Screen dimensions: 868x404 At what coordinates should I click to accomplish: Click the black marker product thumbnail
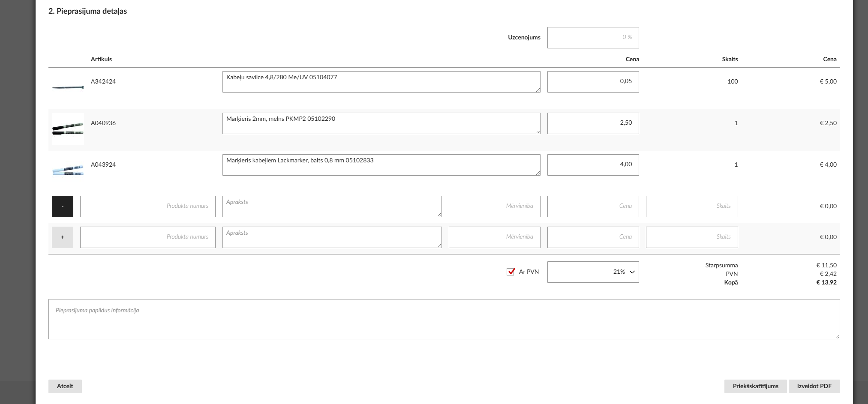(x=68, y=129)
